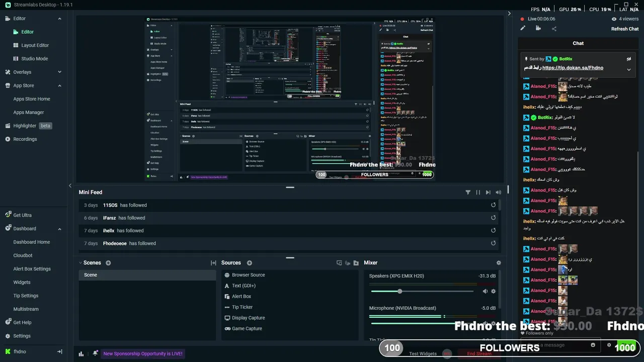Click Refresh Chat

click(x=625, y=29)
